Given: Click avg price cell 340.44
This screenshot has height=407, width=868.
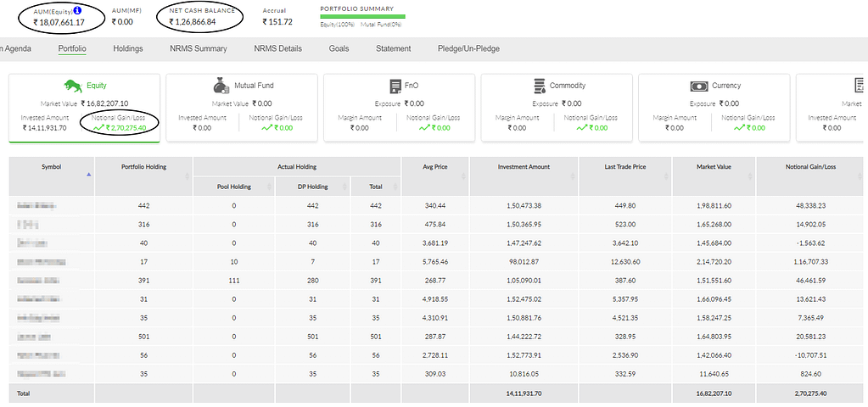Looking at the screenshot, I should 435,206.
